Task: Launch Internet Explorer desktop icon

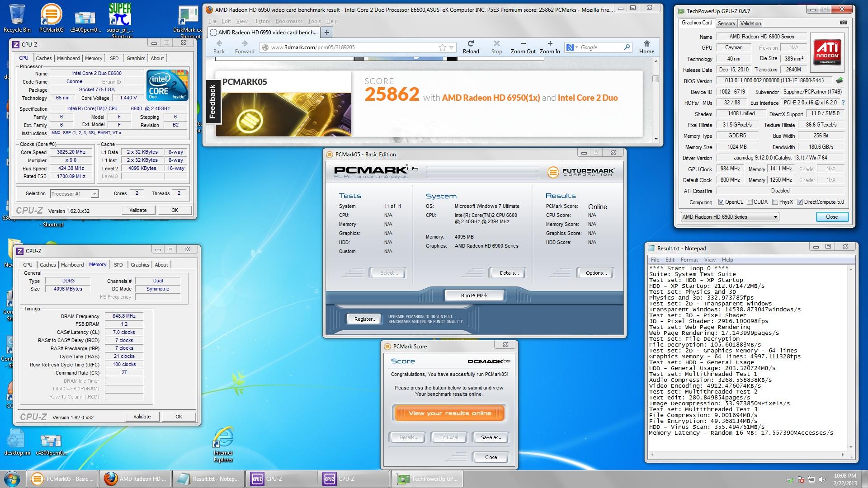Action: [x=223, y=445]
